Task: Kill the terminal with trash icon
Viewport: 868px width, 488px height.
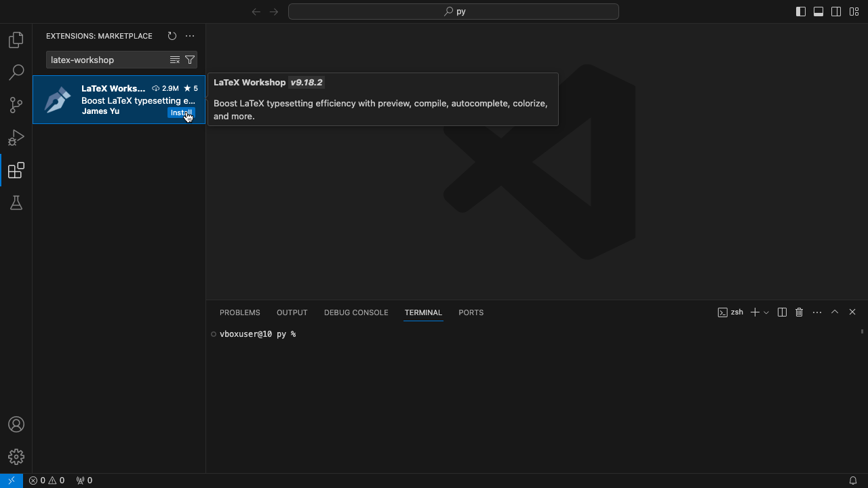Action: (x=800, y=312)
